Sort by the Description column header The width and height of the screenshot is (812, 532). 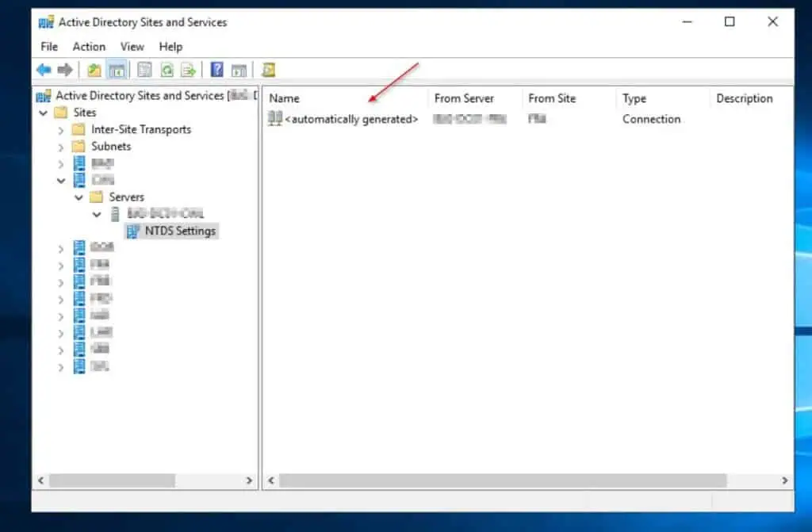pyautogui.click(x=750, y=98)
